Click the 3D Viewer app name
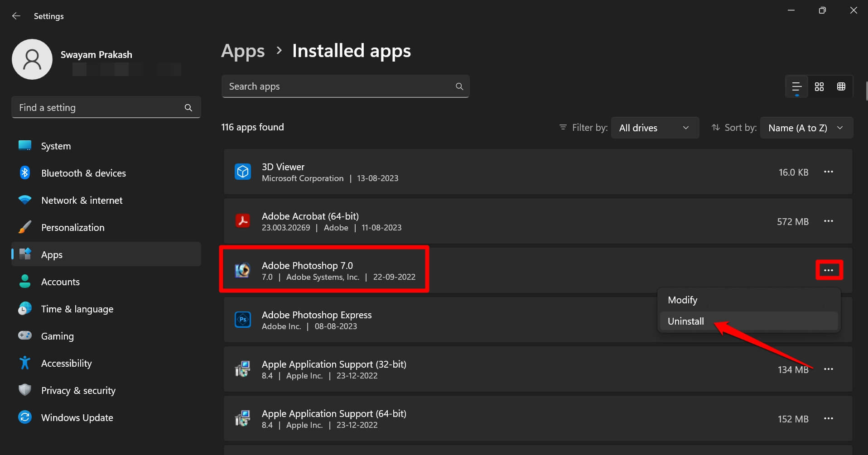Image resolution: width=868 pixels, height=455 pixels. [x=283, y=167]
